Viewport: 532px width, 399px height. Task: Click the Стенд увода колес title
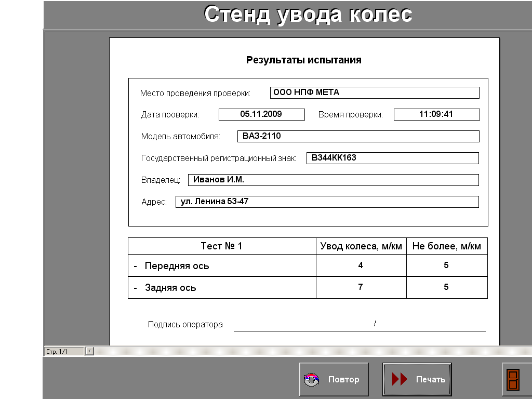(x=308, y=15)
